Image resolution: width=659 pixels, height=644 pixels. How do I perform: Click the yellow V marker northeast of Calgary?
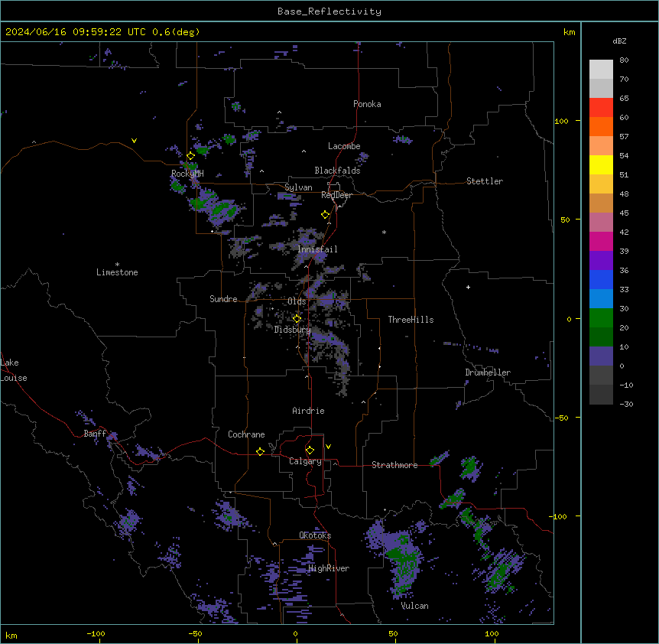(x=328, y=447)
